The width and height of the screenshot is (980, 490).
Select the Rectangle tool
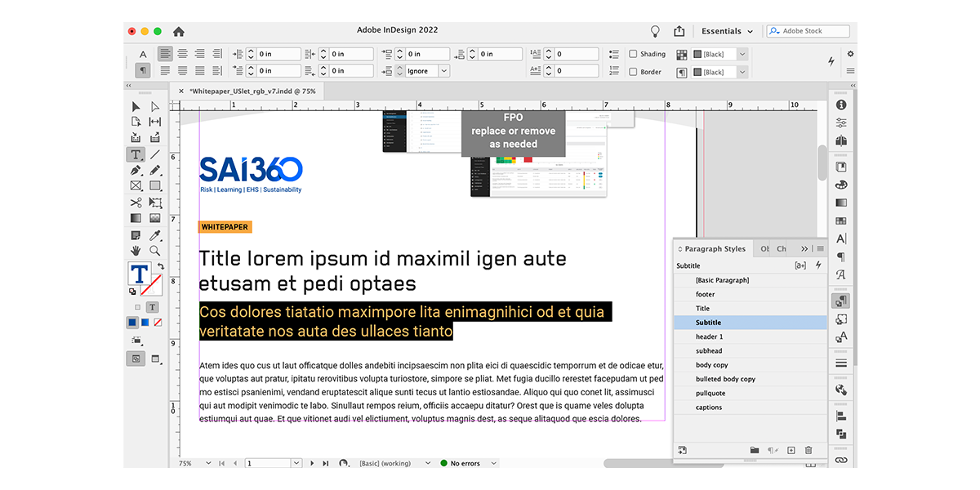155,186
